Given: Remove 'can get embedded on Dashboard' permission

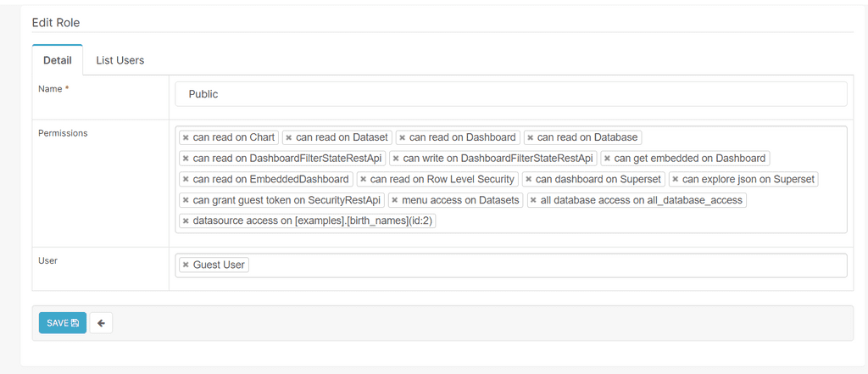Looking at the screenshot, I should (607, 159).
